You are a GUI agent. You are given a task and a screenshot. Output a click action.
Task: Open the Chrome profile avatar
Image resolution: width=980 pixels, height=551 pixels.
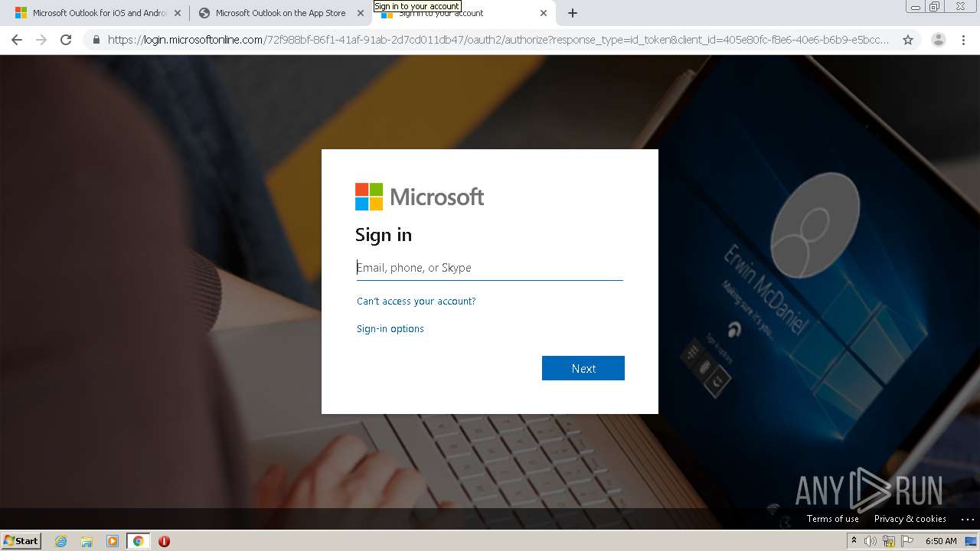(939, 40)
